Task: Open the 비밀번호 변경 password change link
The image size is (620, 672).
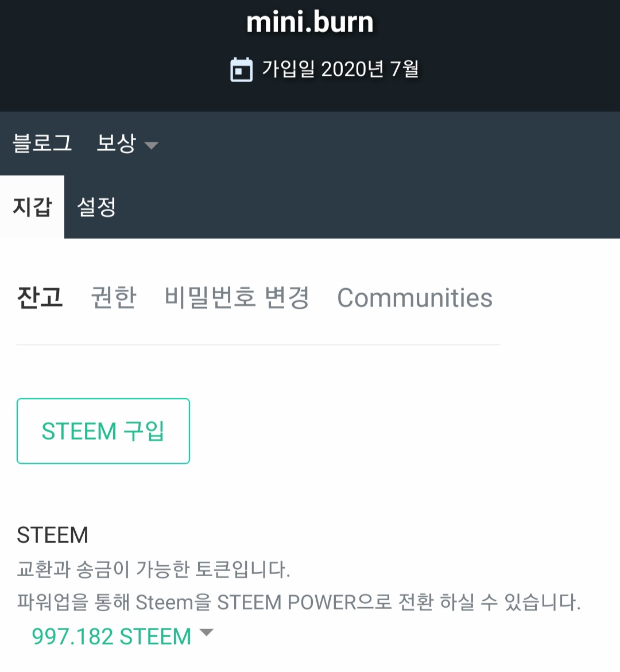Action: pos(237,297)
